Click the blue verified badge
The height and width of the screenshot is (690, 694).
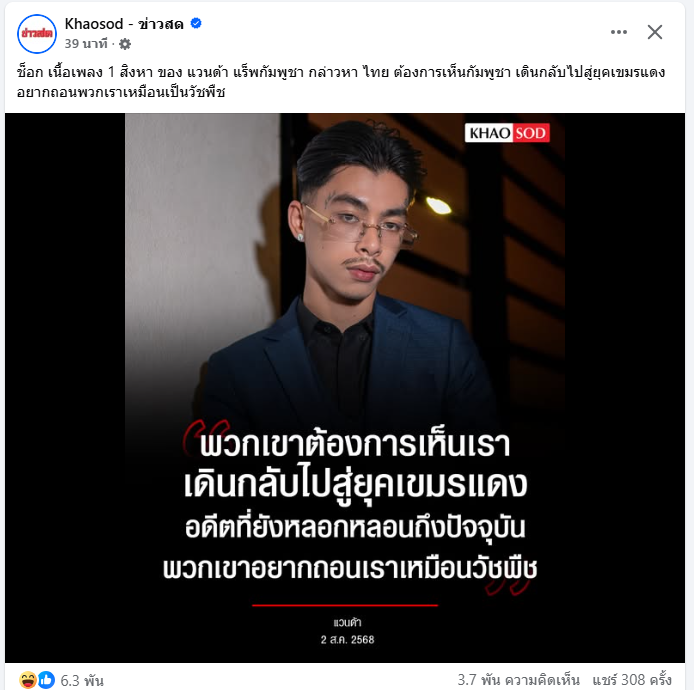pyautogui.click(x=196, y=23)
